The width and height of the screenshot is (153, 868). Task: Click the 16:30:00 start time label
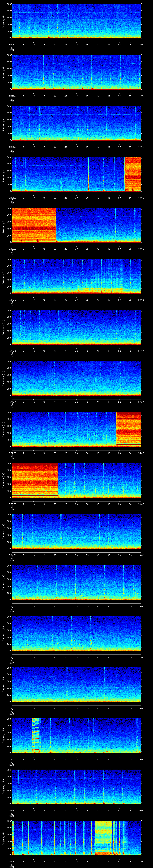[x=12, y=861]
